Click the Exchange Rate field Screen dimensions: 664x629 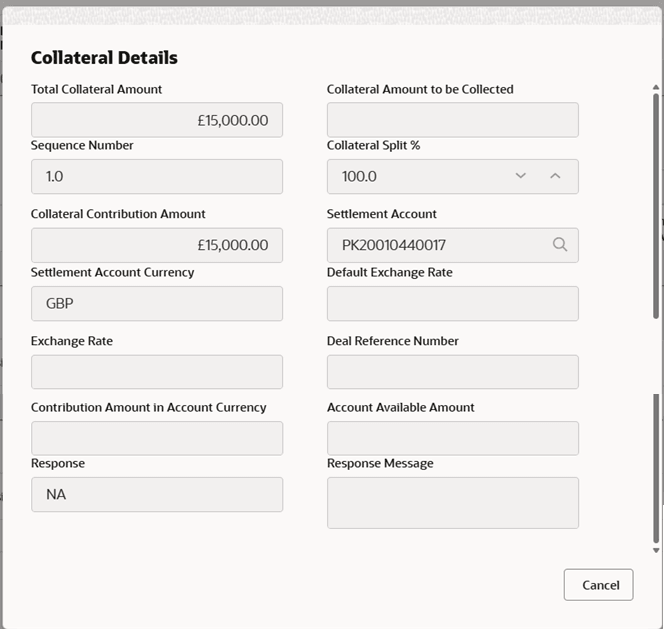click(157, 372)
